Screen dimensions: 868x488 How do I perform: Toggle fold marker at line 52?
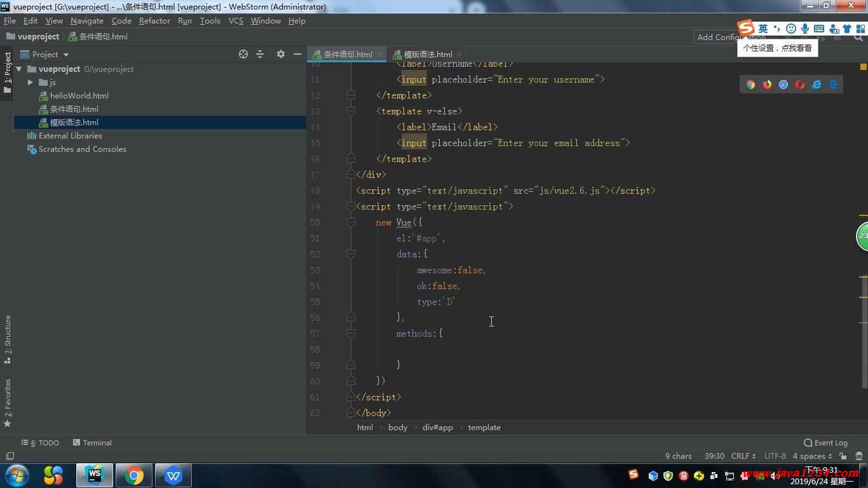click(x=351, y=254)
